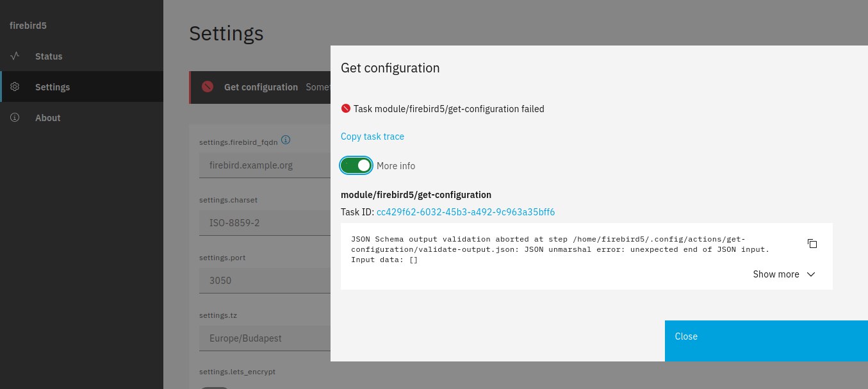Open the About page from sidebar

click(x=48, y=118)
